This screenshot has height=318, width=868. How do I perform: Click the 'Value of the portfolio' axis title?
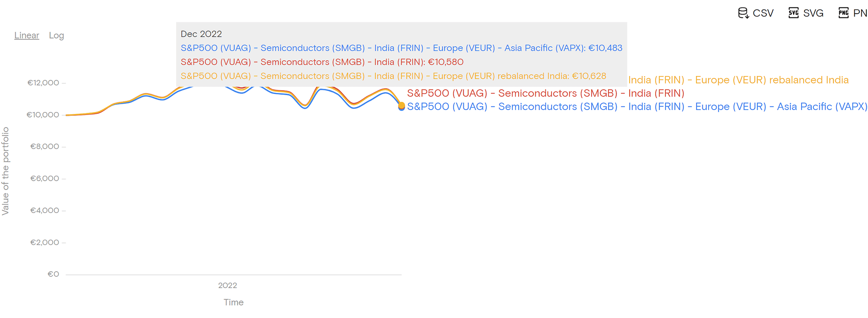pyautogui.click(x=5, y=171)
